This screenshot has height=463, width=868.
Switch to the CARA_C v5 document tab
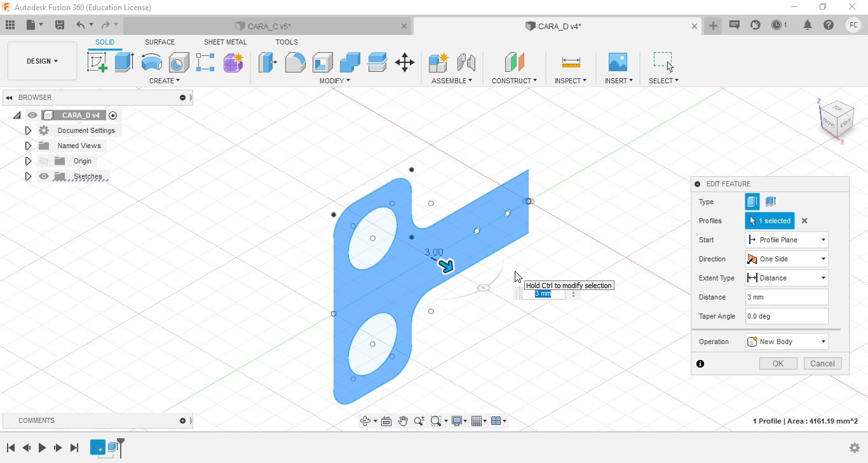[x=267, y=26]
